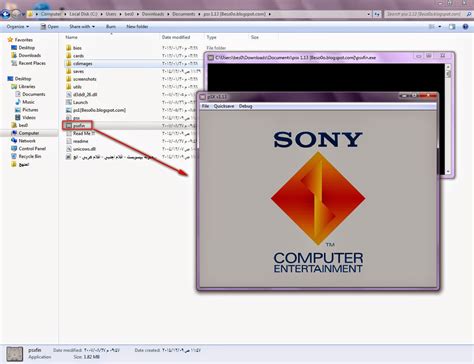This screenshot has height=364, width=474.
Task: Go back in Explorer with the Back arrow
Action: pos(5,14)
